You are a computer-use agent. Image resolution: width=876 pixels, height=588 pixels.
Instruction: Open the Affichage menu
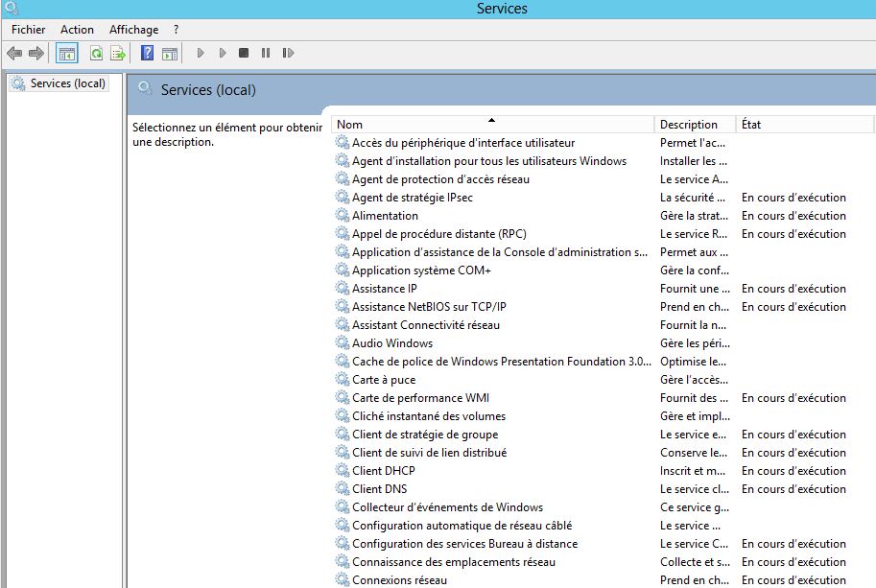[x=133, y=30]
